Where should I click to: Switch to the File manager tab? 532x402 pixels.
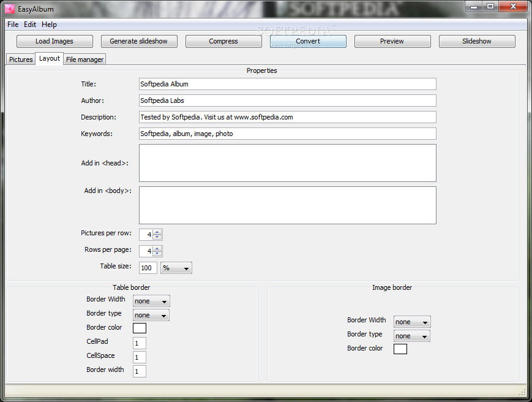pos(84,59)
